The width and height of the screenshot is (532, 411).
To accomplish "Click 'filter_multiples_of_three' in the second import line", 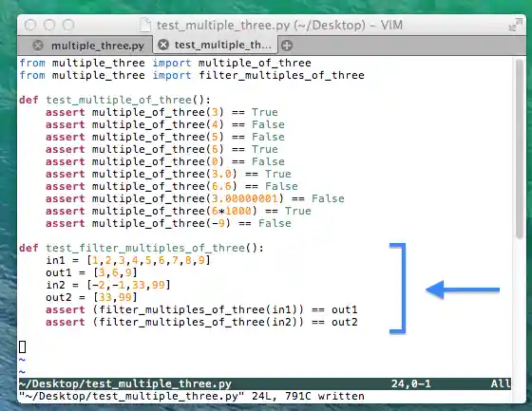I will [281, 75].
